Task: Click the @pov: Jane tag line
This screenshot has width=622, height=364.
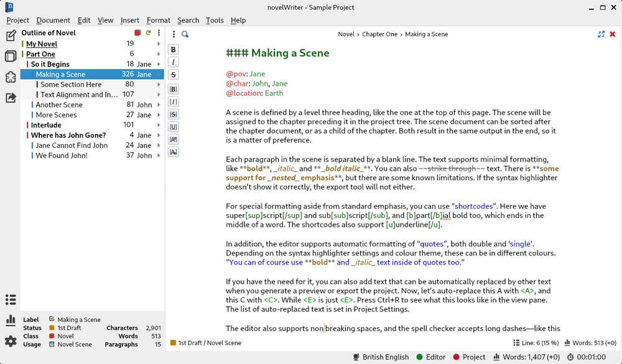Action: tap(246, 74)
